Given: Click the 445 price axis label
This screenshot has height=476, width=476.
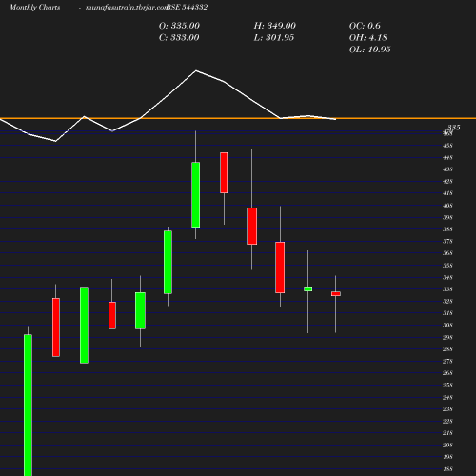Looking at the screenshot, I should point(447,158).
